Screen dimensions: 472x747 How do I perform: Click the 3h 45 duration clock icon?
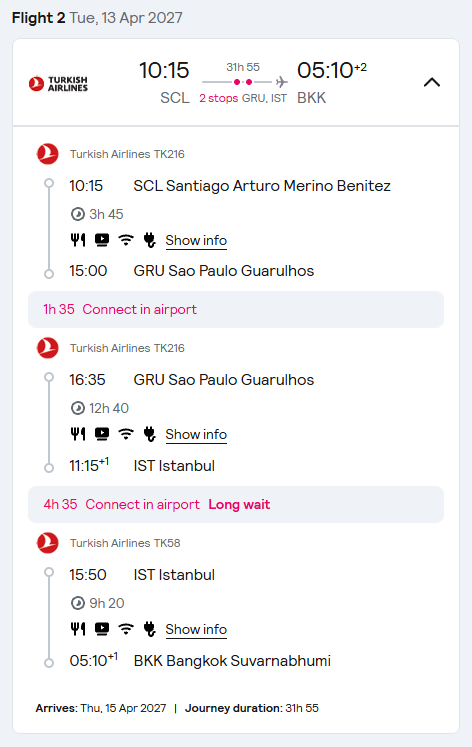(x=78, y=214)
